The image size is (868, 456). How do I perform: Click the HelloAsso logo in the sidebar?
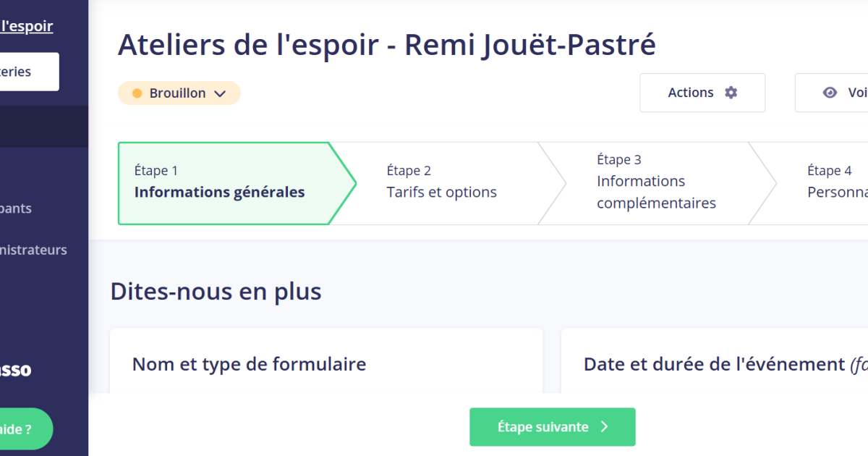(16, 370)
